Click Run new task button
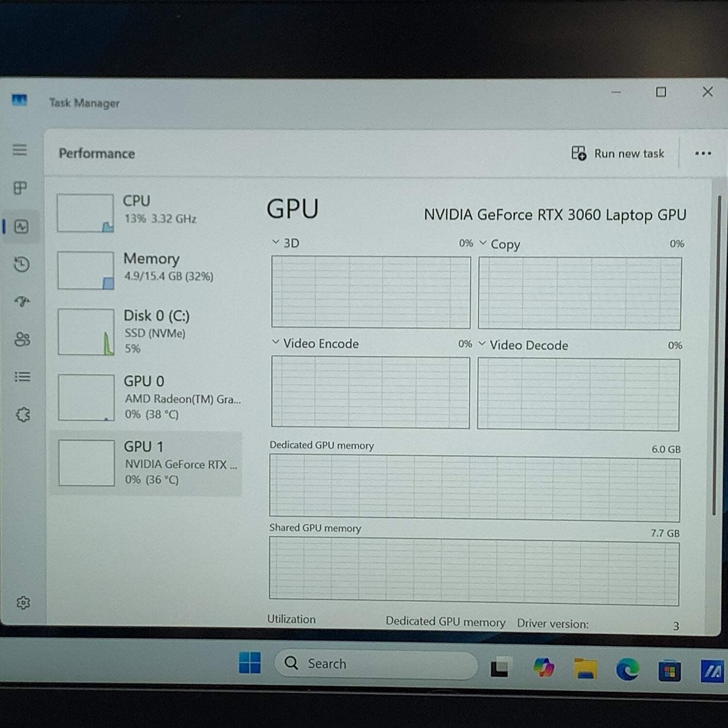Image resolution: width=728 pixels, height=728 pixels. point(617,153)
